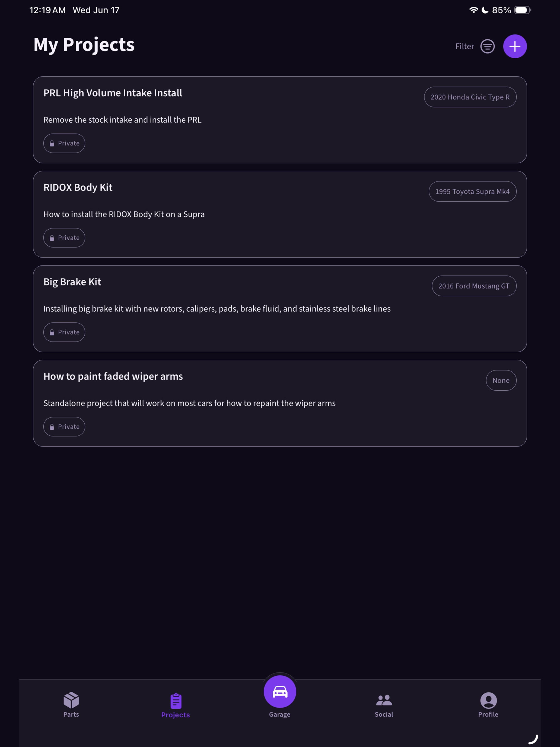Click the Filter text label
Viewport: 560px width, 747px height.
tap(464, 46)
